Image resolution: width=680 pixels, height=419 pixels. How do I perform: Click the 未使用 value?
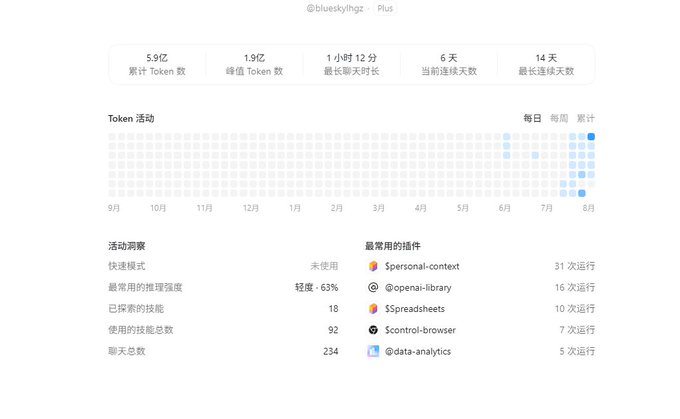(324, 266)
